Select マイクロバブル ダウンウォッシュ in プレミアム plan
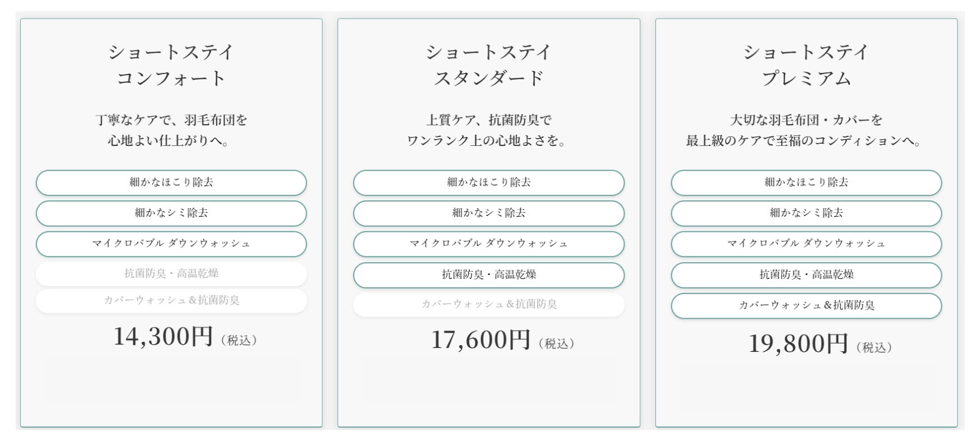This screenshot has height=440, width=980. point(806,244)
